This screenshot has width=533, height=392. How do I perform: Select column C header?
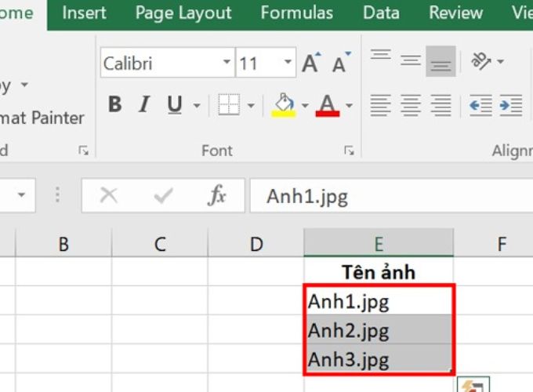tap(160, 243)
